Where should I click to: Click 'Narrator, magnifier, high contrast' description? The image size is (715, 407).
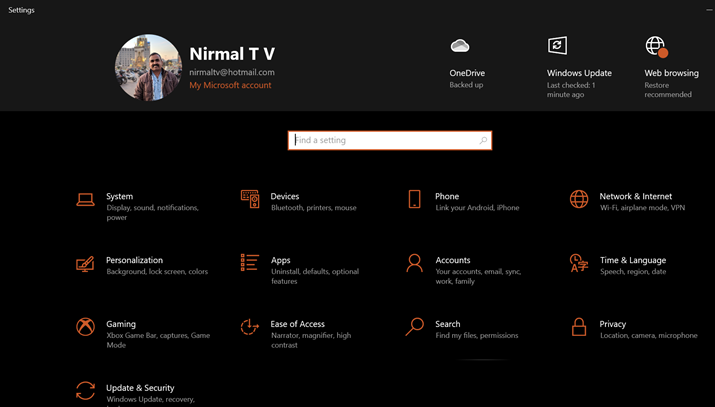point(311,340)
